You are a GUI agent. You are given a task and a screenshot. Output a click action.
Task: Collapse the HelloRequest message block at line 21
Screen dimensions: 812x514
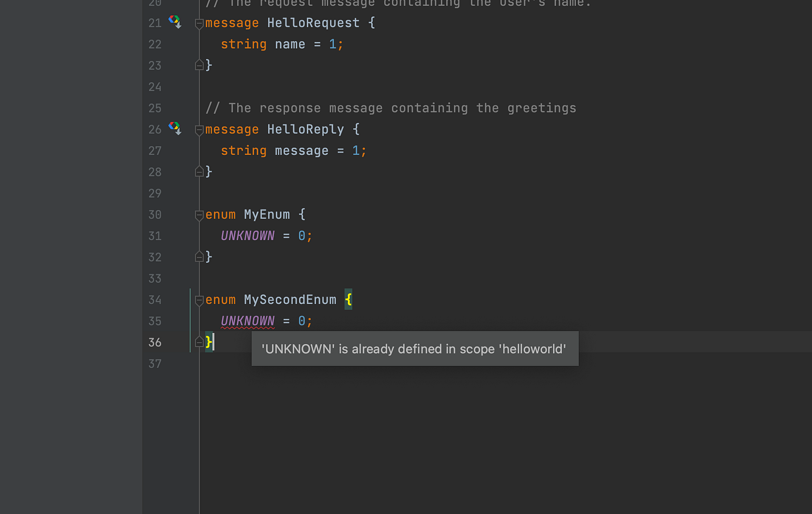pyautogui.click(x=199, y=24)
